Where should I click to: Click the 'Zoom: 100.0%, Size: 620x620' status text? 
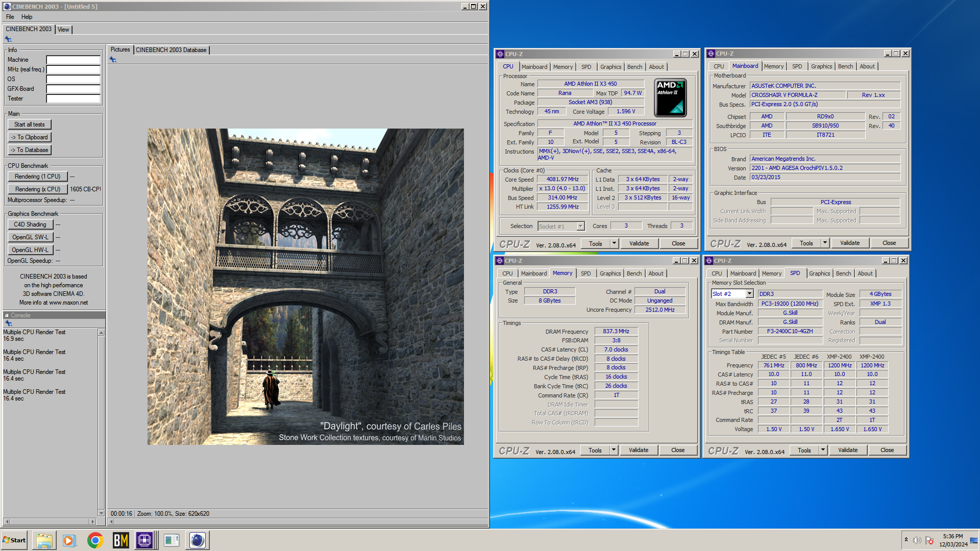click(173, 514)
